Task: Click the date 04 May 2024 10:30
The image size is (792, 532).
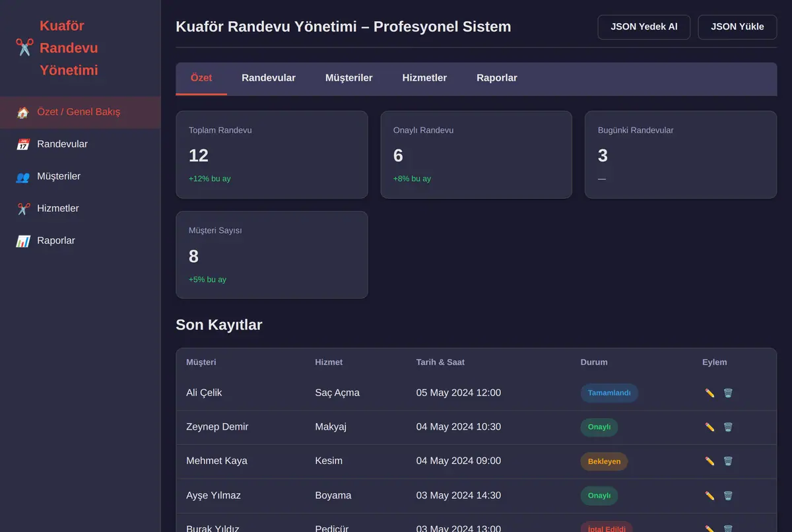Action: pos(459,427)
